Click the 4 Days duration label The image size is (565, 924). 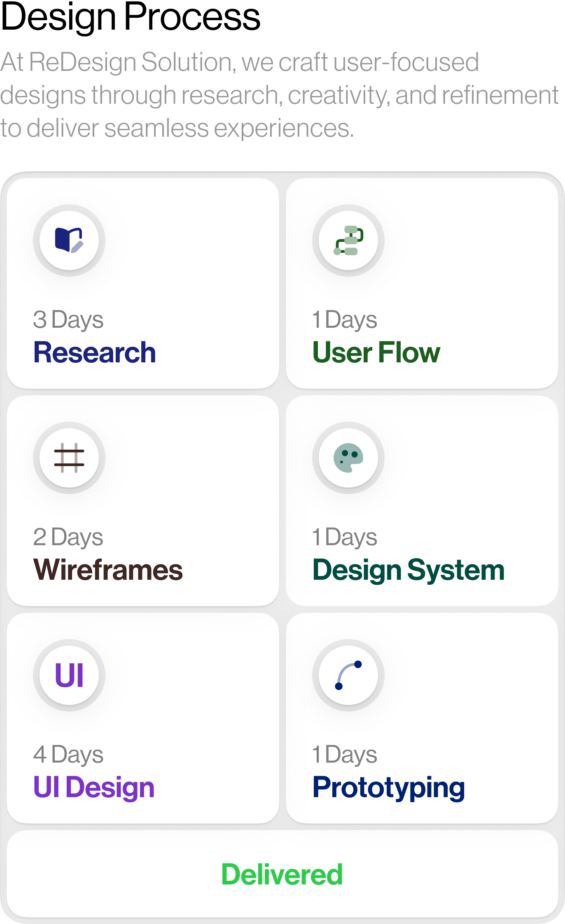(68, 755)
